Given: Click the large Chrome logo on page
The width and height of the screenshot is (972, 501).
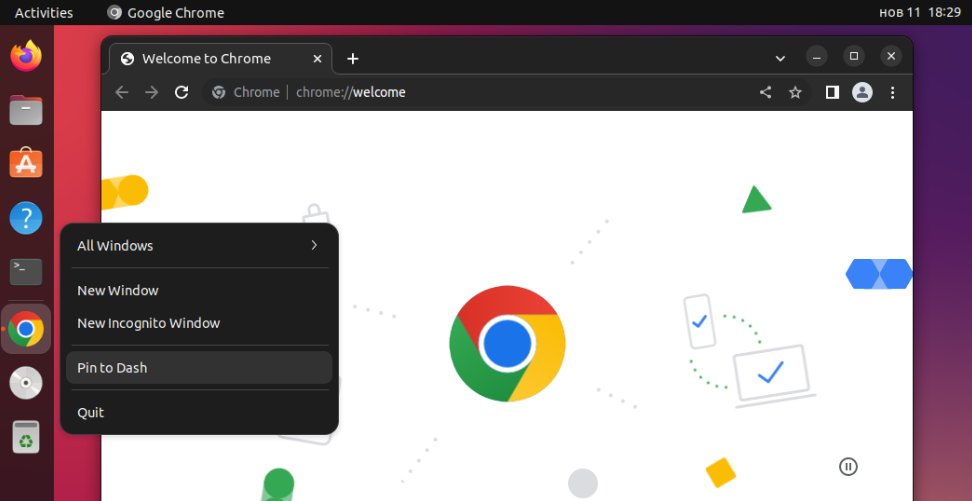Looking at the screenshot, I should click(507, 344).
